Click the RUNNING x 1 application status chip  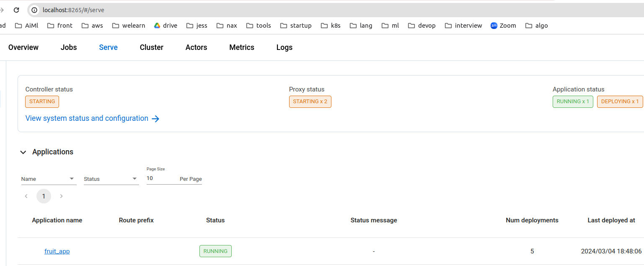point(573,102)
